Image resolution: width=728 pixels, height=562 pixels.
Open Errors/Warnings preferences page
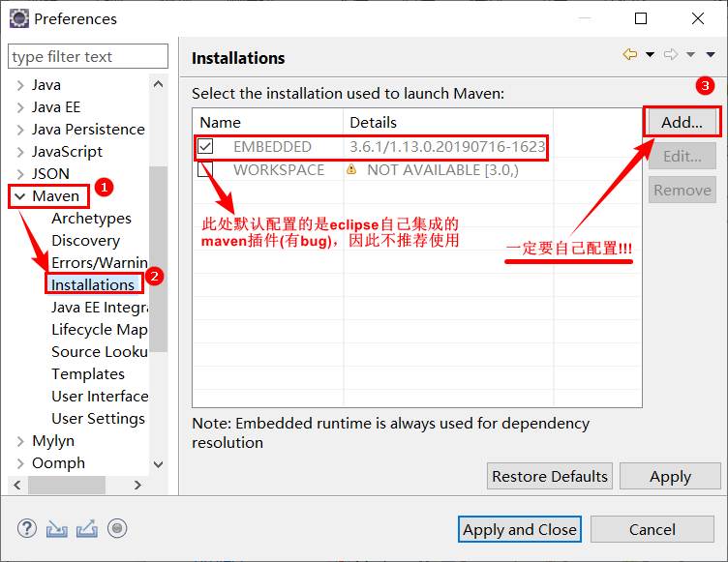pos(100,263)
